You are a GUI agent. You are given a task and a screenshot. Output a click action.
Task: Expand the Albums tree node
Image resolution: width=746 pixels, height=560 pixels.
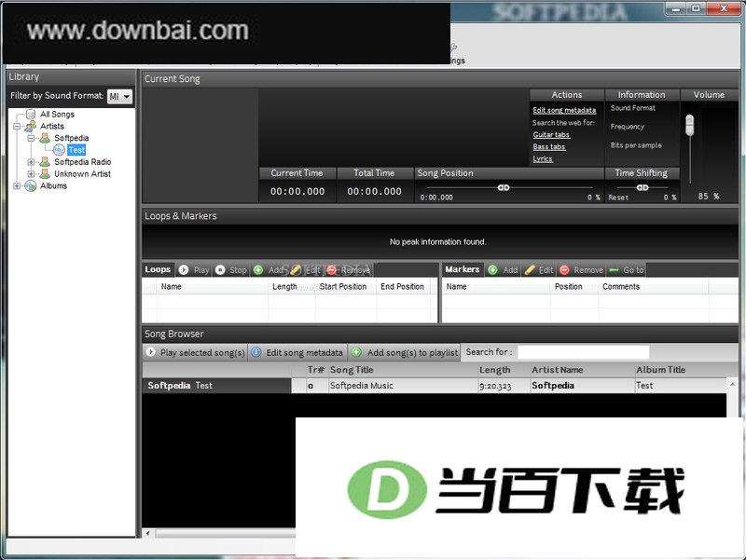click(x=17, y=185)
